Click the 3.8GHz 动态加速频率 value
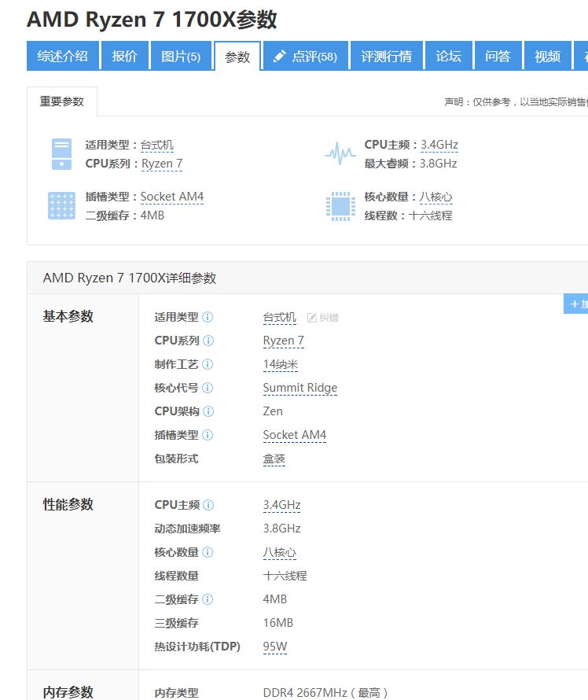Screen dimensions: 588x700 click(282, 529)
